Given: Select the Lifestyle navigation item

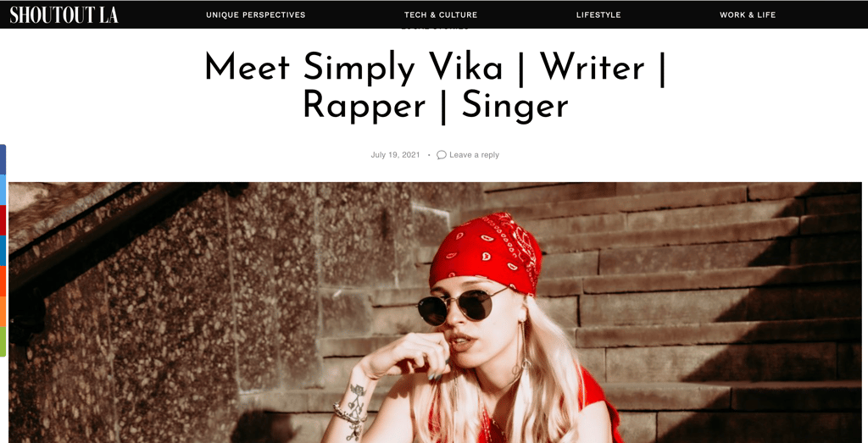Looking at the screenshot, I should [x=598, y=15].
